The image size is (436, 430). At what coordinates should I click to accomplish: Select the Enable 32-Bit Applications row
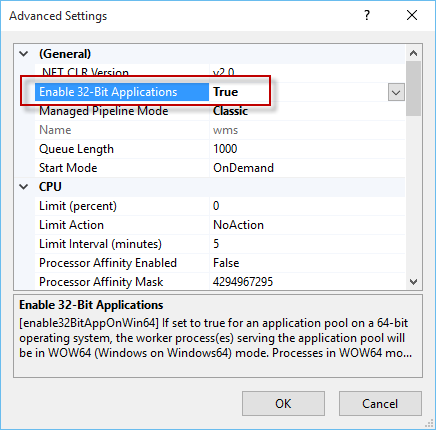click(220, 92)
